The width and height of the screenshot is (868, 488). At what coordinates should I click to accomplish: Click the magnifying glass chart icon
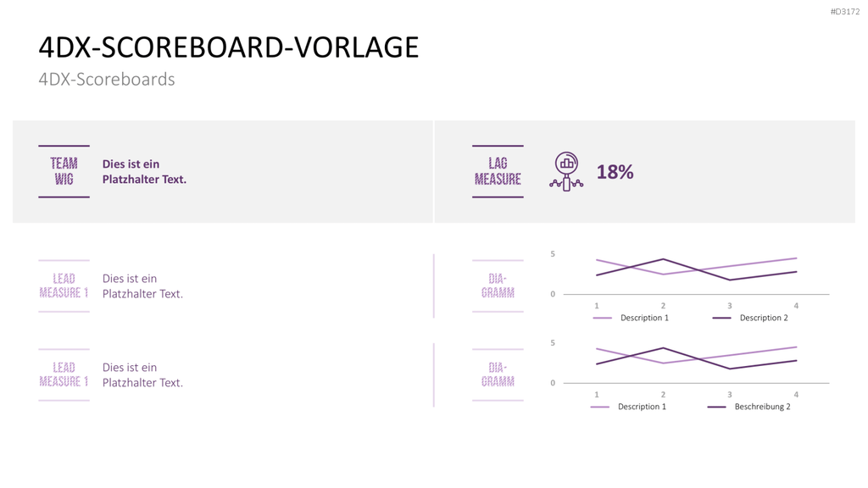pos(566,171)
